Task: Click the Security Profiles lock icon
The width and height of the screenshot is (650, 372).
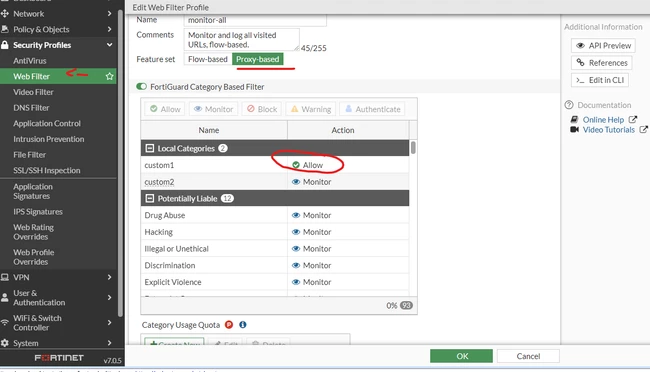Action: (5, 45)
